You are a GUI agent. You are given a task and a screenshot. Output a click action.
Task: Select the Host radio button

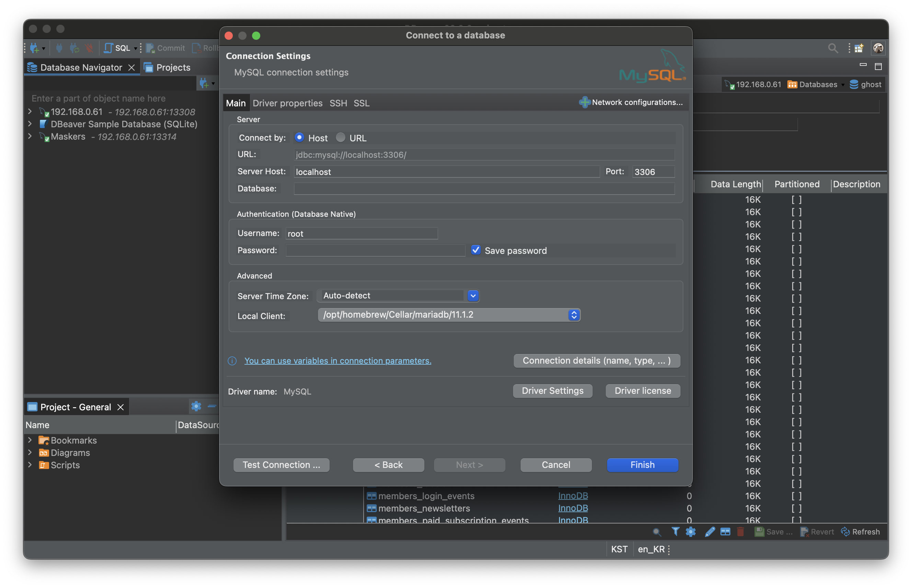[299, 138]
